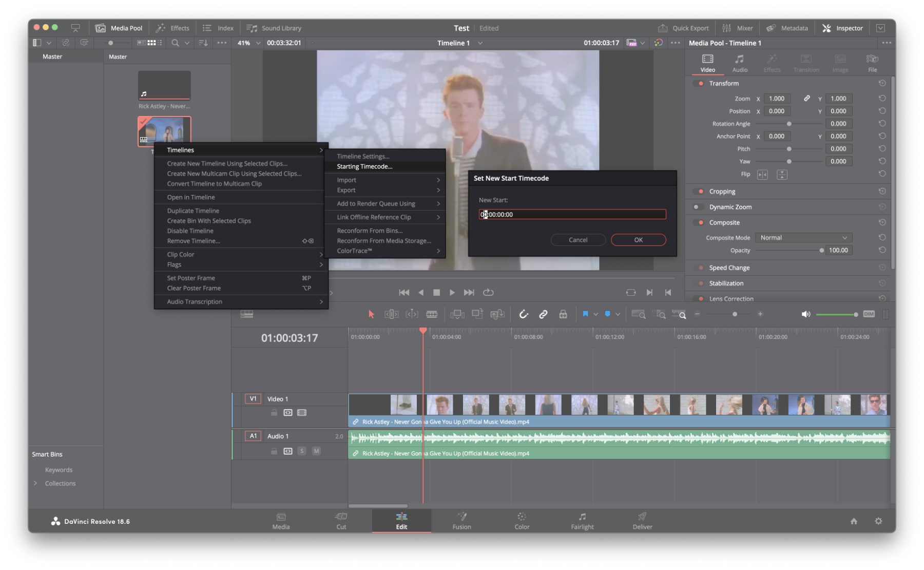Click the Position Lock padlock icon
This screenshot has height=570, width=924.
coord(563,314)
